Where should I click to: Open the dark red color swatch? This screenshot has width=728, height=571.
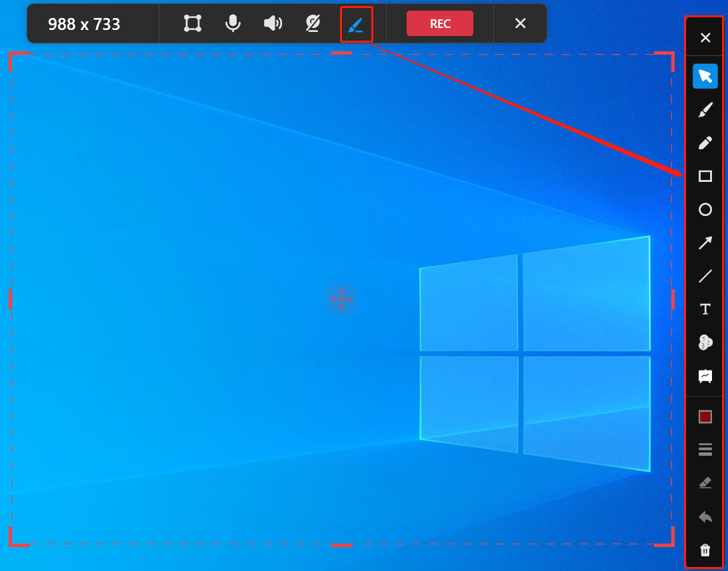pyautogui.click(x=705, y=416)
